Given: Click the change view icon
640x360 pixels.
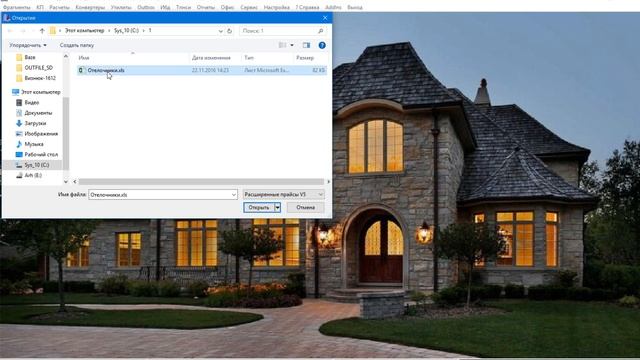Looking at the screenshot, I should [282, 45].
